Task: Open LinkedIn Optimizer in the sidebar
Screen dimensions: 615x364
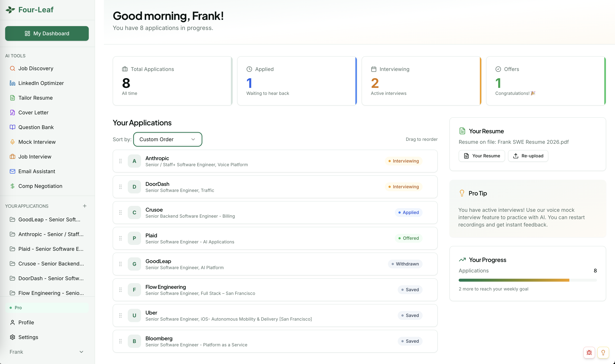Action: [41, 83]
